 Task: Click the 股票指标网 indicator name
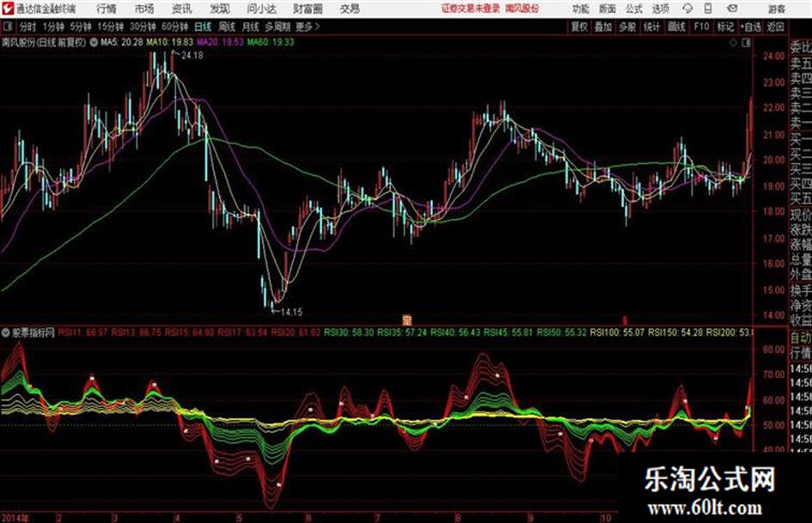pyautogui.click(x=34, y=332)
